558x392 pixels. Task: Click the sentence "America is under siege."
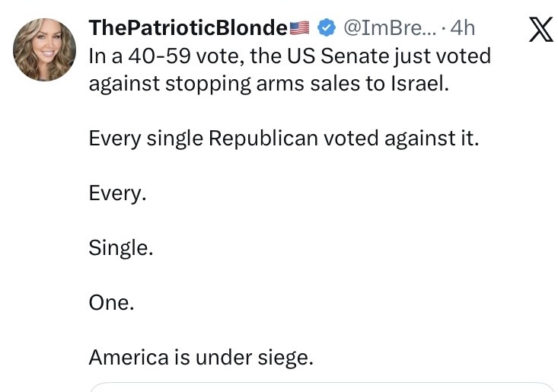201,356
